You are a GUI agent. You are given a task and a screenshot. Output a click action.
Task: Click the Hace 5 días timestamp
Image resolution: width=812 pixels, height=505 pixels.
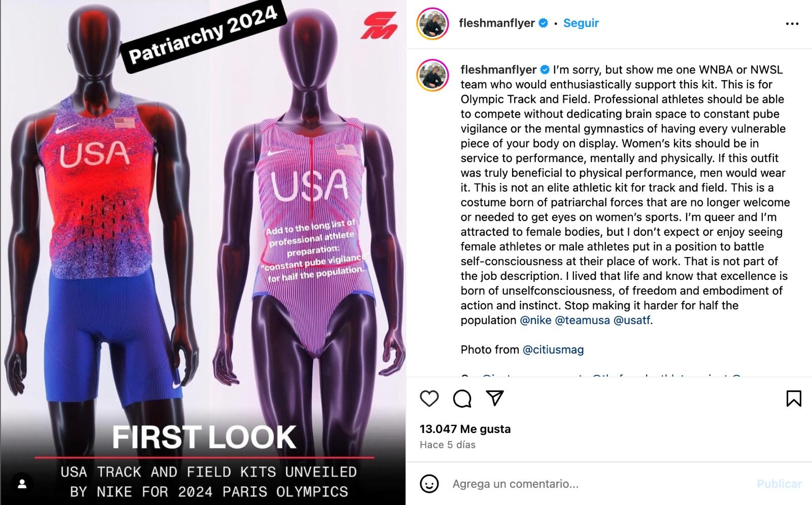pos(448,445)
